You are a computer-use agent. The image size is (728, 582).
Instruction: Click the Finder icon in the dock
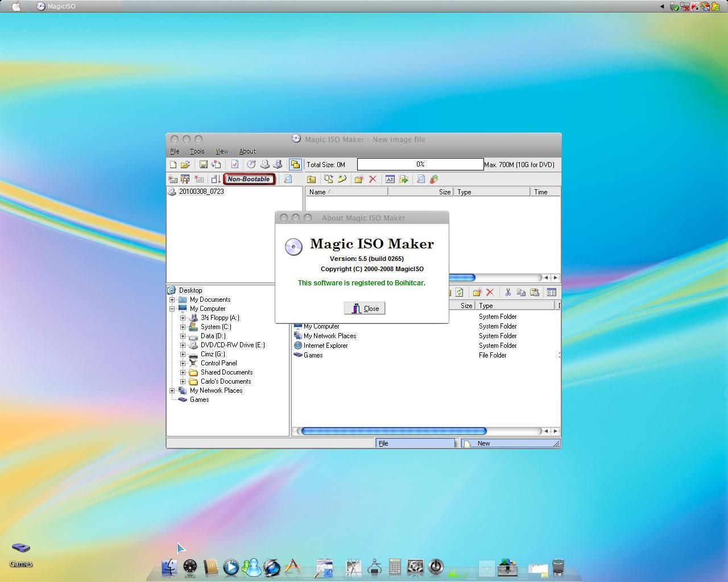(169, 567)
